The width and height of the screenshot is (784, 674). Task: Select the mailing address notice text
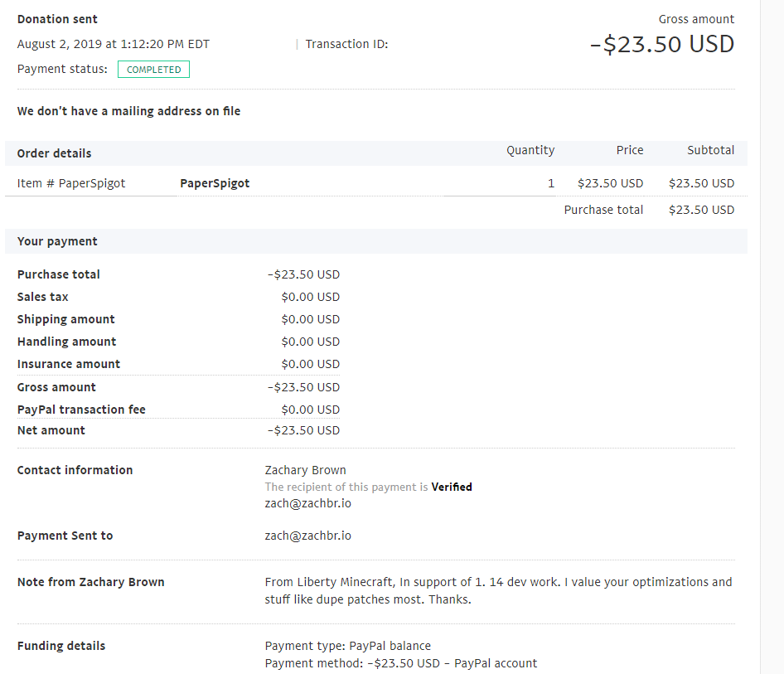tap(128, 111)
